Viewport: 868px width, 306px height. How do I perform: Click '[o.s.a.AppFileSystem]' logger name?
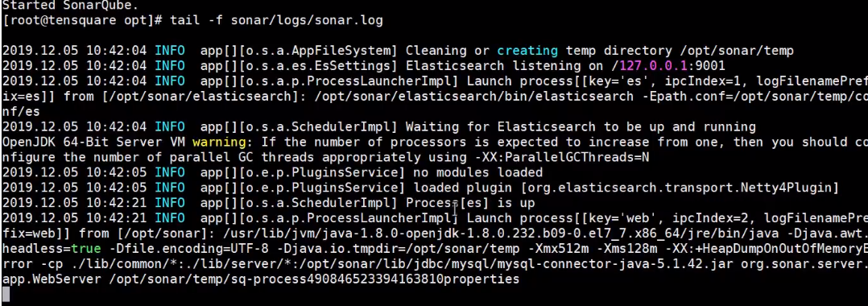(x=318, y=51)
